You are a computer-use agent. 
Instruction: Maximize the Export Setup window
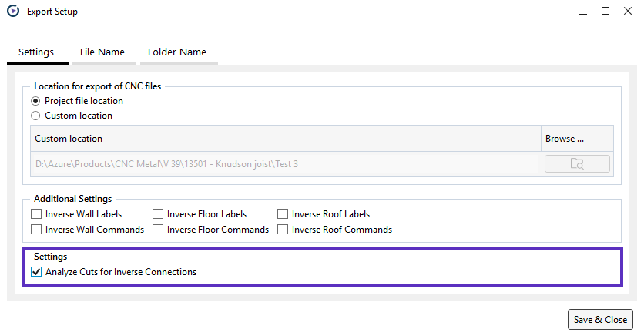[605, 12]
